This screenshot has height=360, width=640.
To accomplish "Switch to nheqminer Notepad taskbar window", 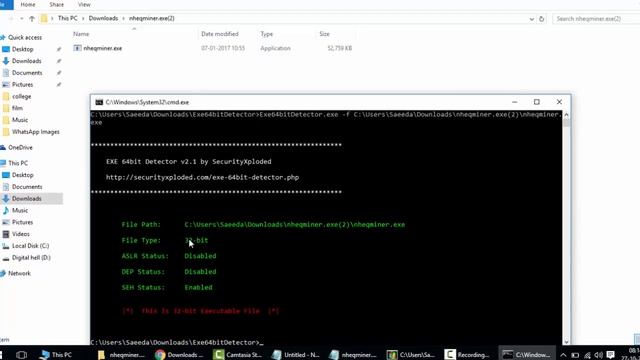I will coord(353,355).
